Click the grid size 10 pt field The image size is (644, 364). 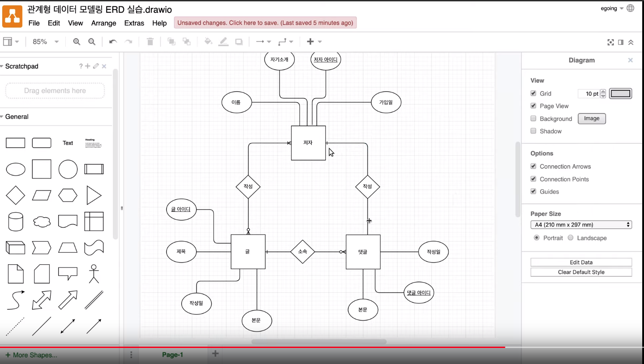pyautogui.click(x=589, y=93)
